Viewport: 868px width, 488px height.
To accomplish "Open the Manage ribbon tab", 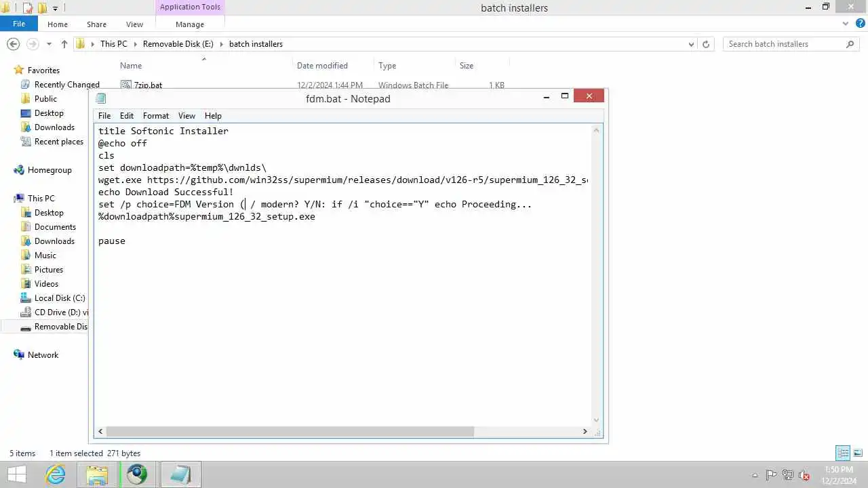I will (190, 24).
